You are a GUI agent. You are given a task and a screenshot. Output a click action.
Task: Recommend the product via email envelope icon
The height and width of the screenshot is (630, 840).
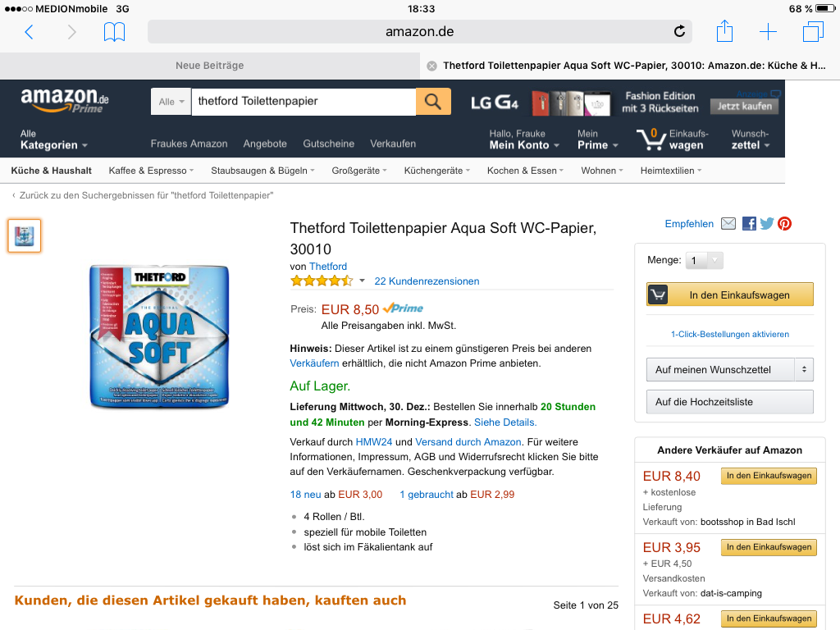click(x=728, y=224)
